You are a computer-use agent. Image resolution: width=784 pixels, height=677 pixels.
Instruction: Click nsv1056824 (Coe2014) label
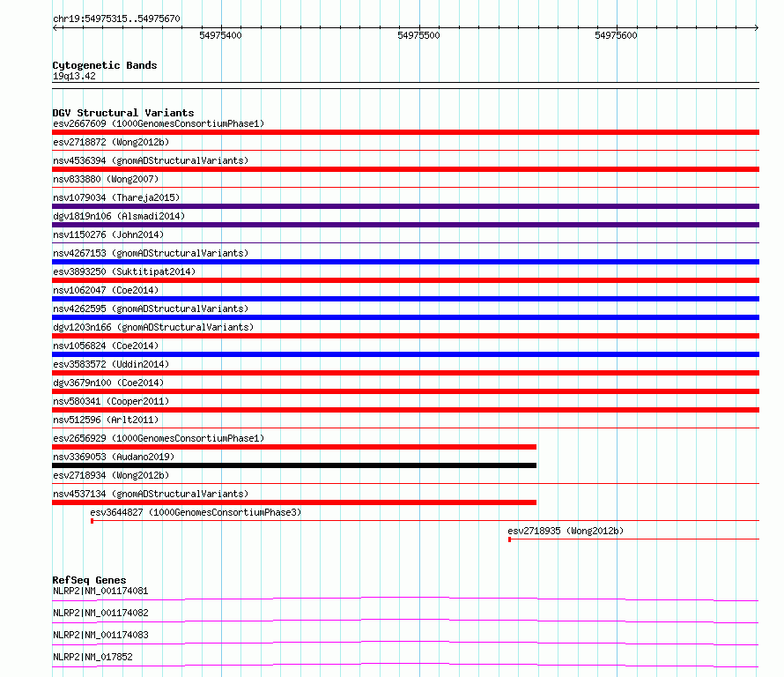click(106, 346)
